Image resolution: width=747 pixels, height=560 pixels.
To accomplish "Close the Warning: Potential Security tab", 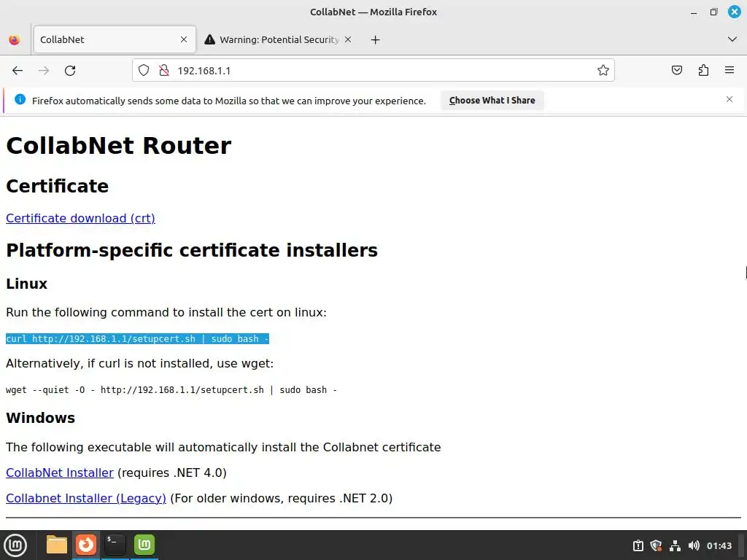I will (x=348, y=39).
